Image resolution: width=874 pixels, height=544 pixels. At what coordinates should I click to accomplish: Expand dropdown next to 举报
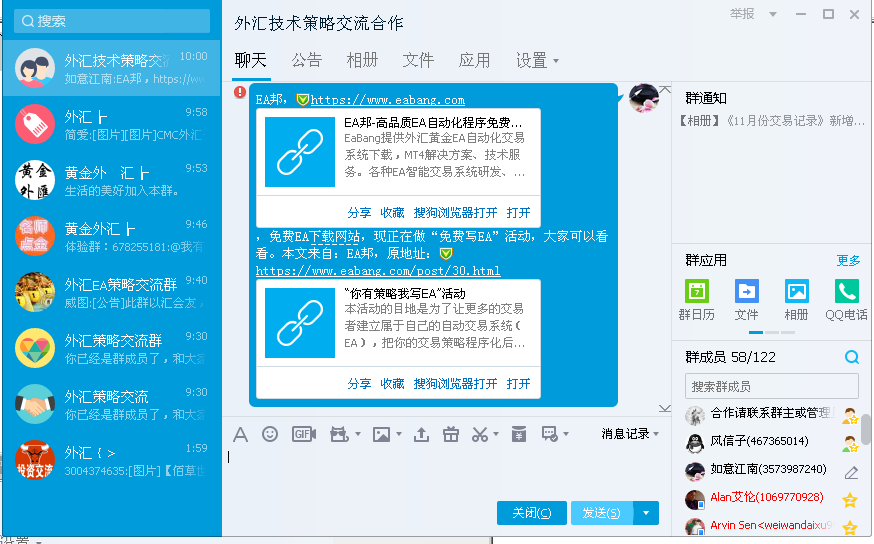click(x=773, y=14)
